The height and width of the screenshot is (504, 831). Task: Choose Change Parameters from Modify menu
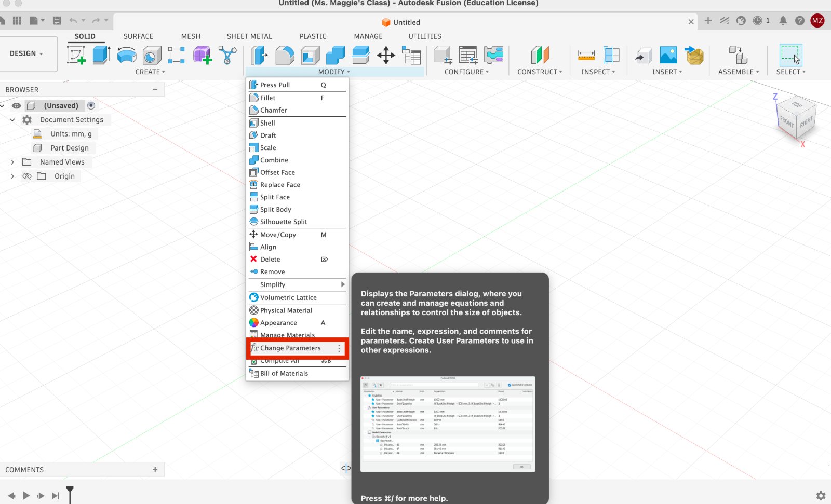point(297,348)
